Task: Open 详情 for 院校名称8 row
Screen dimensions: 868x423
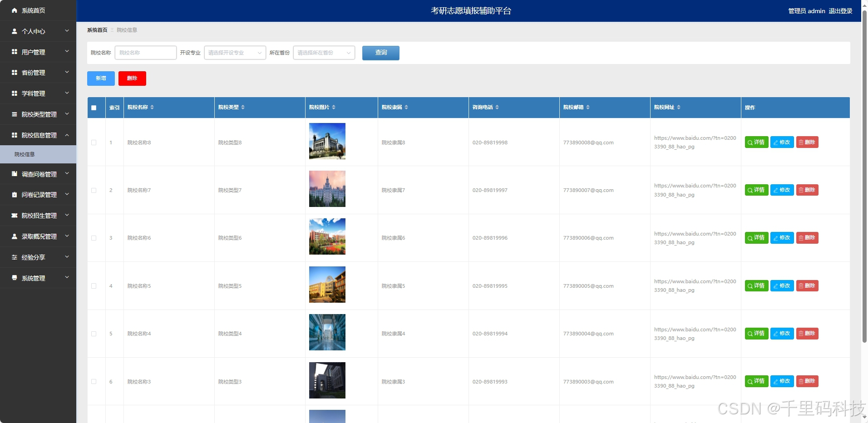Action: tap(756, 143)
